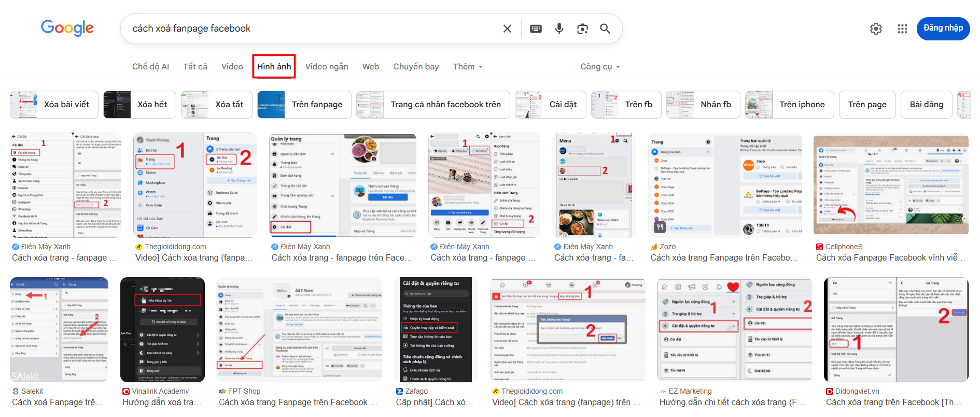Open the FPT Shop image thumbnail
The image size is (980, 417).
click(299, 329)
